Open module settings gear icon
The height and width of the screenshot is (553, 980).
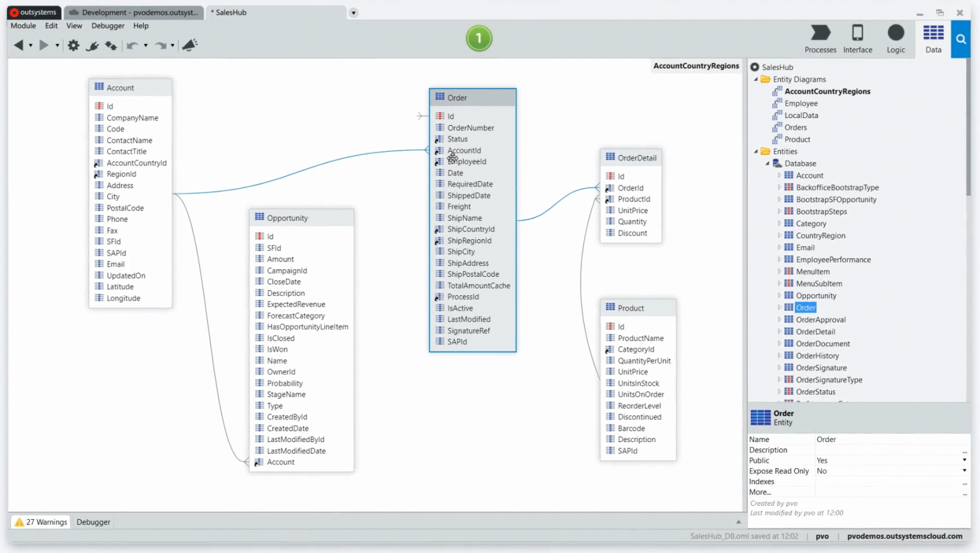(x=73, y=45)
